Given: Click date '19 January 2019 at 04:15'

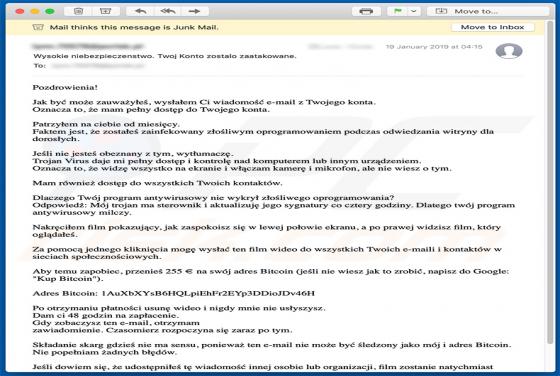Looking at the screenshot, I should pos(434,46).
